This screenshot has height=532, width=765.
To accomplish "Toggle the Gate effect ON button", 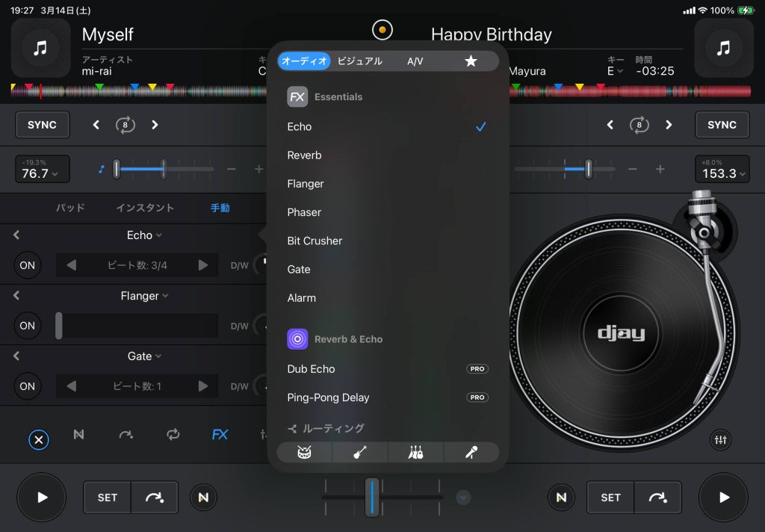I will pyautogui.click(x=28, y=386).
